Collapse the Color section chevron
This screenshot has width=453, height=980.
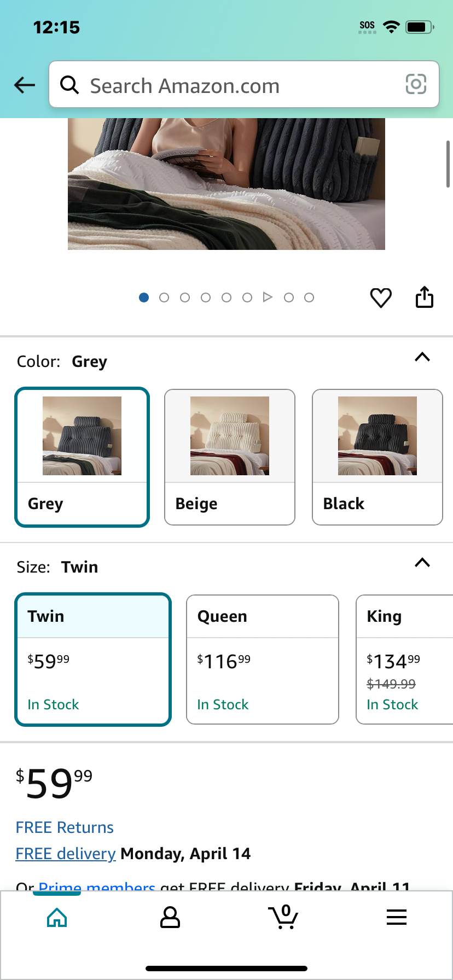click(422, 357)
